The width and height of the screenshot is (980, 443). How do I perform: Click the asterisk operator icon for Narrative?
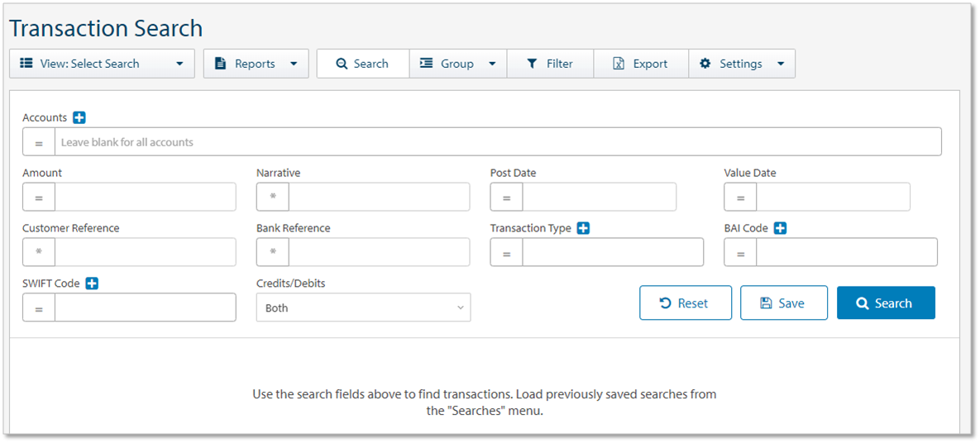pos(273,198)
